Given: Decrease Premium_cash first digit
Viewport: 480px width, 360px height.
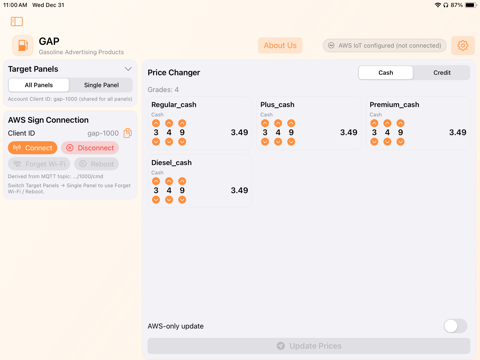Looking at the screenshot, I should click(374, 142).
